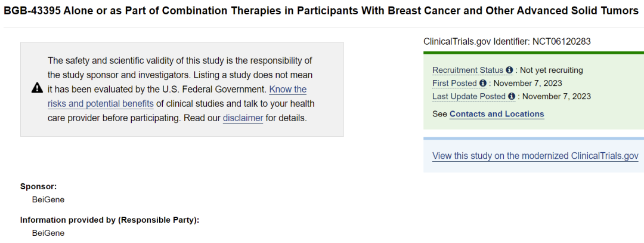Click the Information provided by (Responsible Party) heading
Image resolution: width=644 pixels, height=243 pixels.
pos(109,220)
